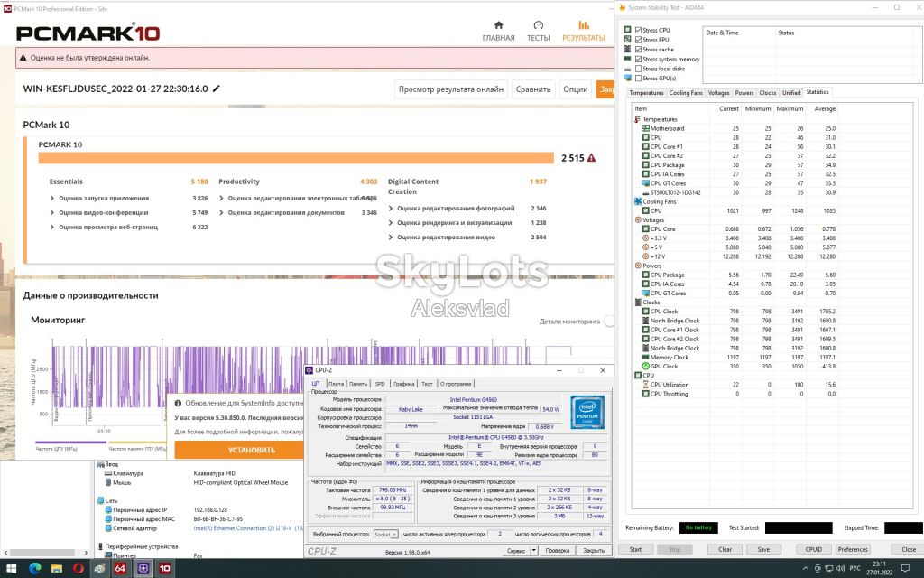Screen dimensions: 924x578
Task: Click the horizontal scrollbar under the system info list
Action: tap(44, 553)
